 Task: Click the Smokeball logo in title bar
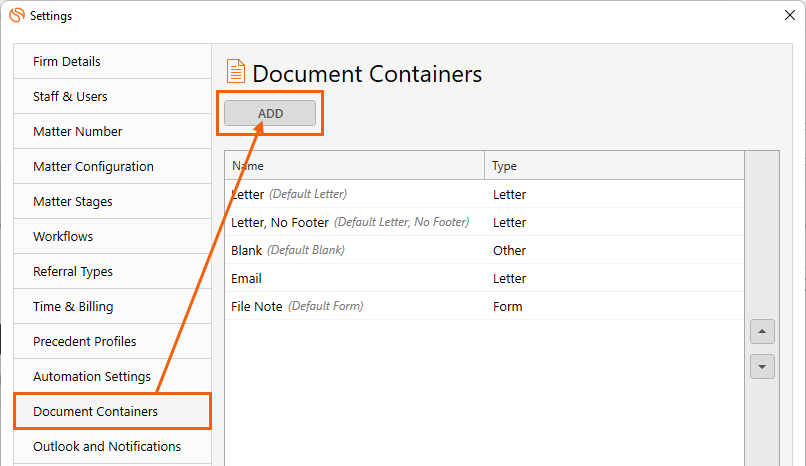coord(17,15)
